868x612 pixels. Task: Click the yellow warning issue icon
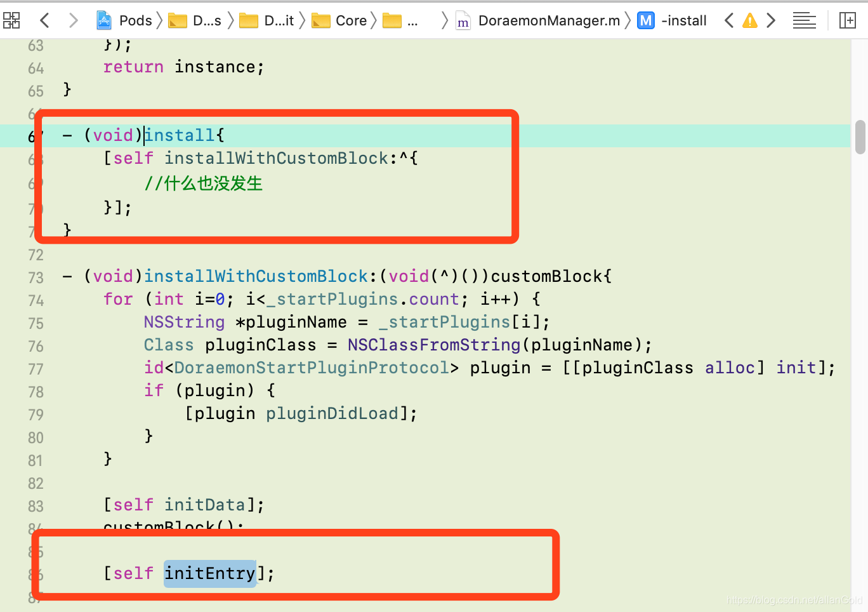click(x=750, y=20)
